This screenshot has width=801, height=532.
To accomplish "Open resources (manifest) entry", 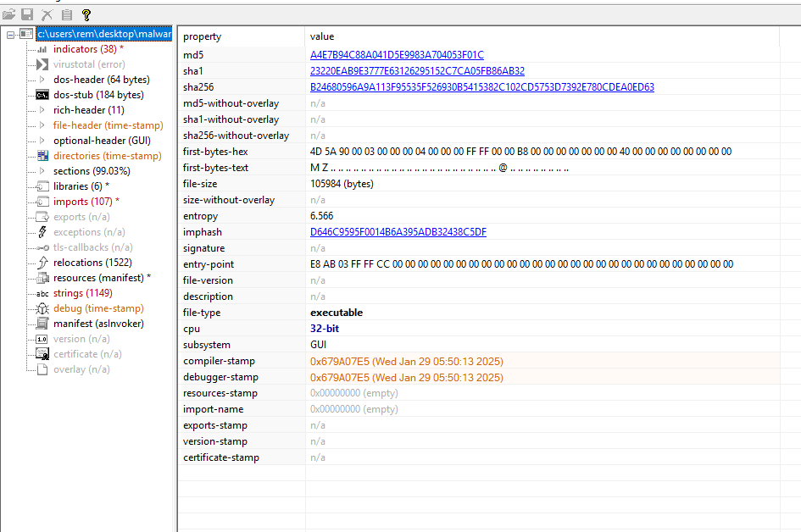I will [x=102, y=278].
